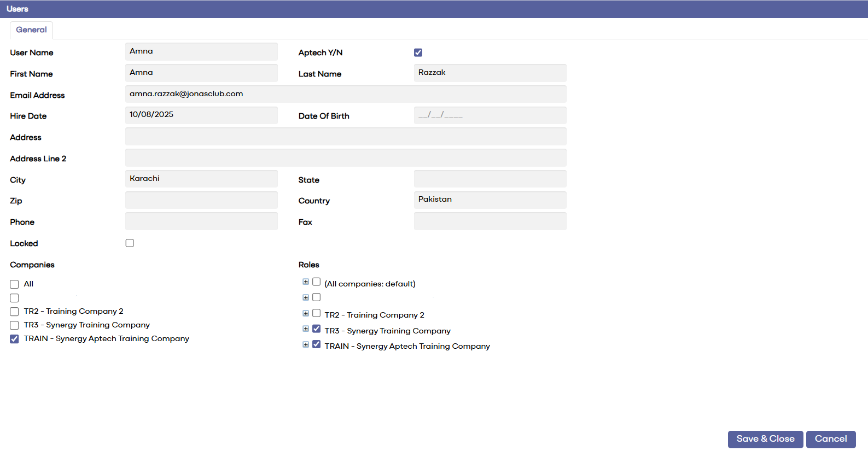Expand TR3 - Synergy Training Company roles node

pos(306,329)
